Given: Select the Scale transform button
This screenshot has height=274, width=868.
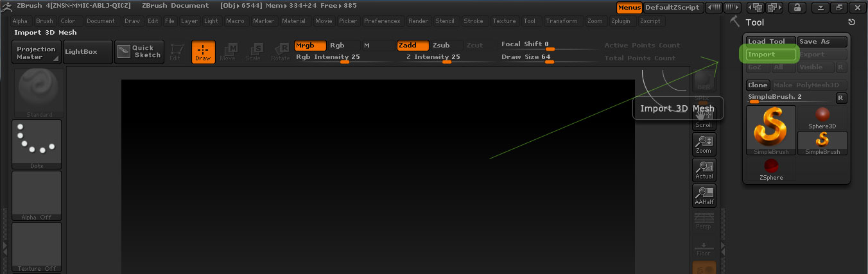Looking at the screenshot, I should [254, 52].
